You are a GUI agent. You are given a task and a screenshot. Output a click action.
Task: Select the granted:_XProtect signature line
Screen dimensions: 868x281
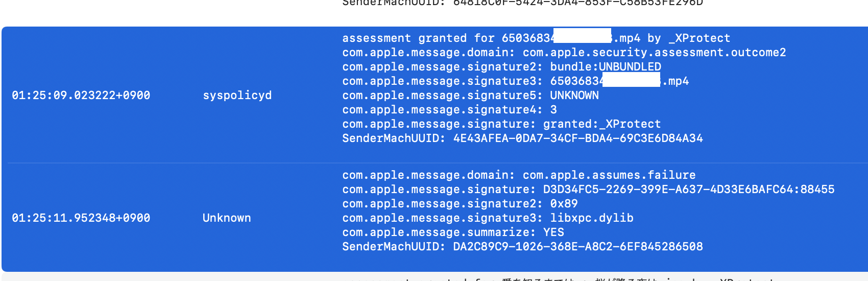tap(501, 124)
